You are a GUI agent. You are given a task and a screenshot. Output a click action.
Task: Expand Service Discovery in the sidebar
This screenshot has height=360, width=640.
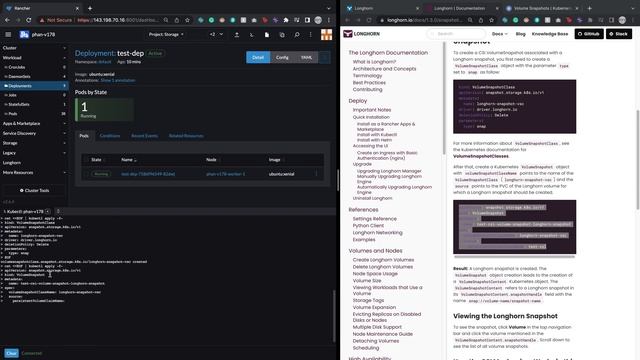(x=64, y=133)
